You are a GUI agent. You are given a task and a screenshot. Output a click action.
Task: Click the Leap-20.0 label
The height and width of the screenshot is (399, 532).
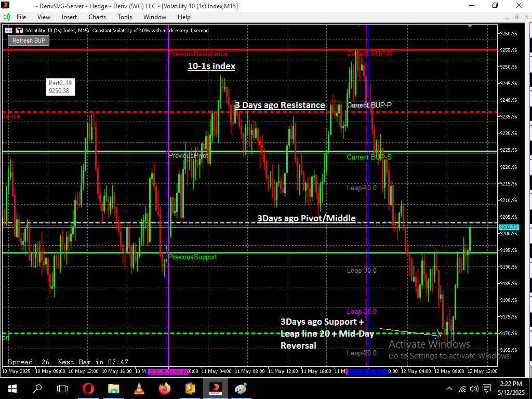click(x=362, y=353)
